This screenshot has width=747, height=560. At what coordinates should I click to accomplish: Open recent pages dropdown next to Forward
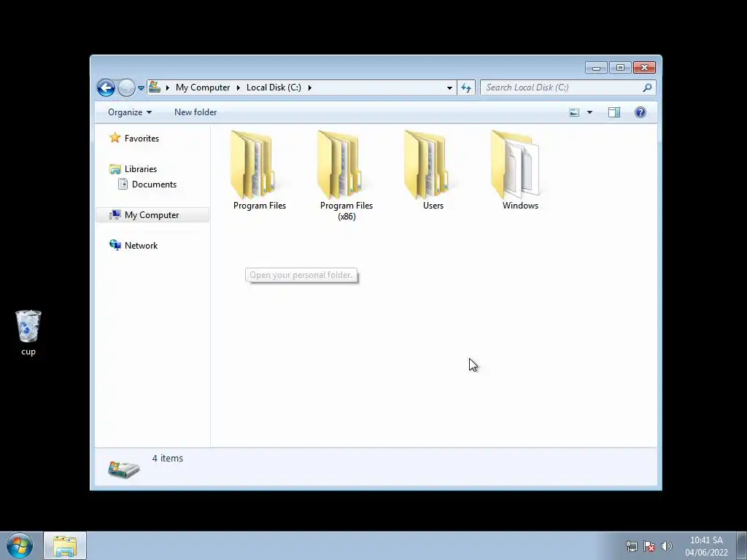tap(141, 88)
